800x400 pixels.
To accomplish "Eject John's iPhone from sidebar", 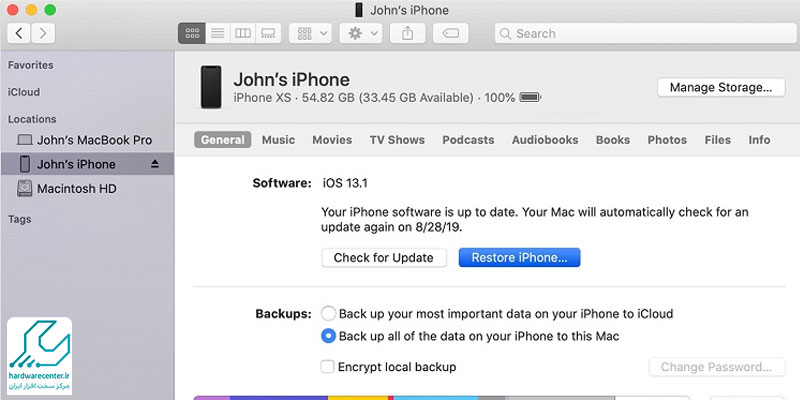I will tap(155, 164).
